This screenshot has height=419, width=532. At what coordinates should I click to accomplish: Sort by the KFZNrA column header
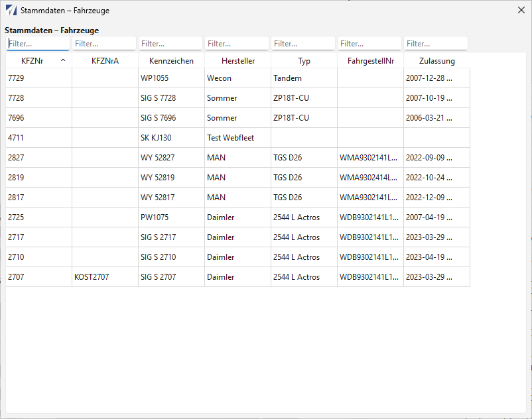tap(105, 61)
